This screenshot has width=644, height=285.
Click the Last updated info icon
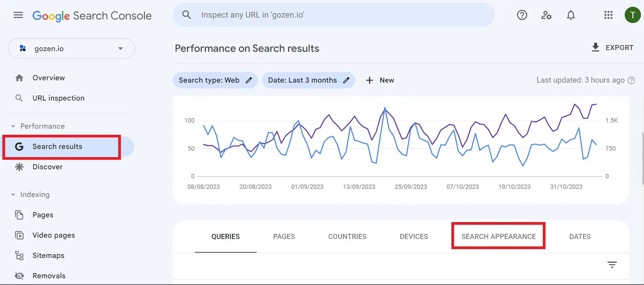point(631,81)
